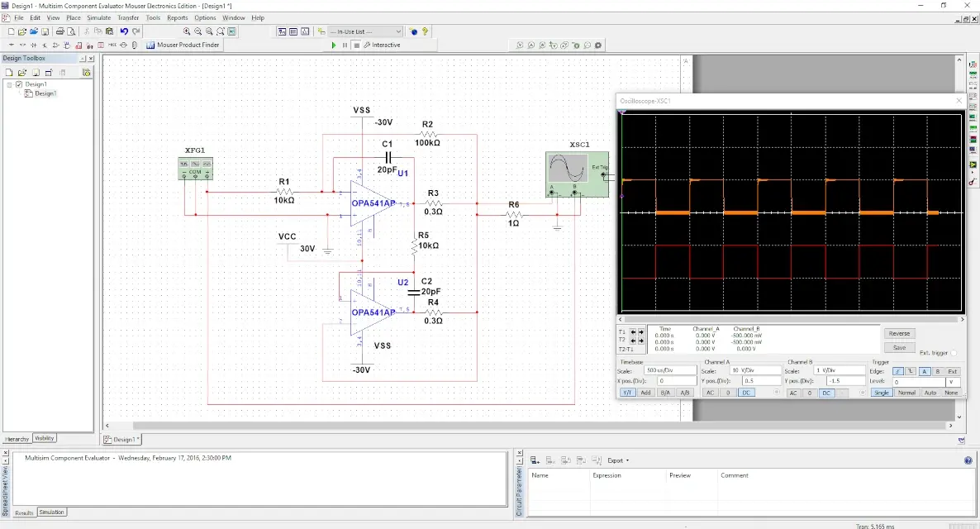Click the Reverse button on the oscilloscope

coord(898,333)
